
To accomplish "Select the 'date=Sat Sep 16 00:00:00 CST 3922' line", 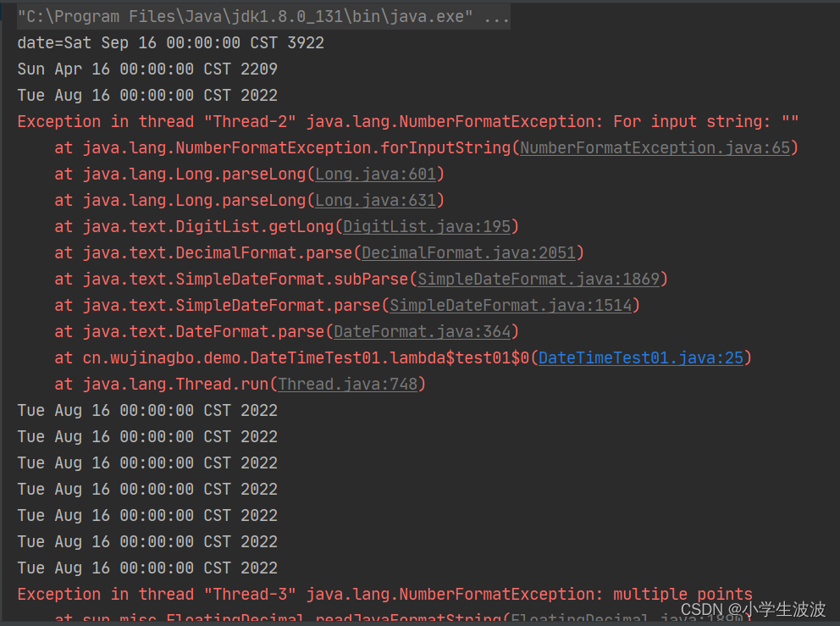I will coord(170,43).
